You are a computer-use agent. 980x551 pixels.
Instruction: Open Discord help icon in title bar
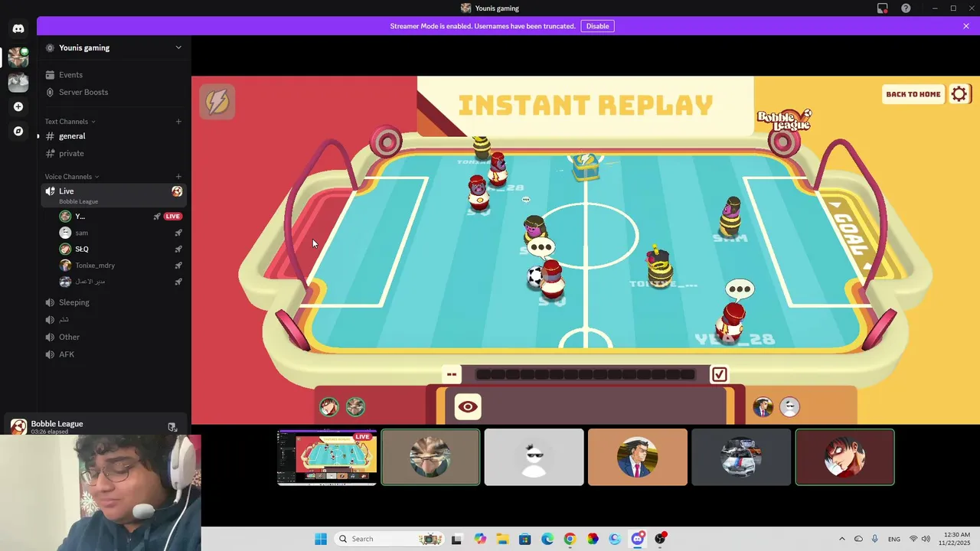(906, 8)
